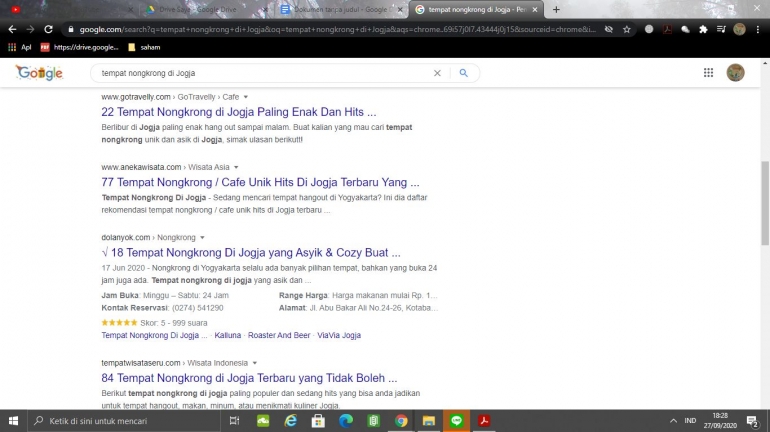Open the new tab plus button

(x=556, y=9)
